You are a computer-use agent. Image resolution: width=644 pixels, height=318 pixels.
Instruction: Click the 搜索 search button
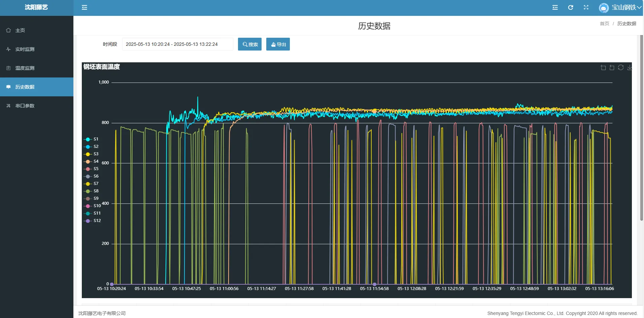pyautogui.click(x=249, y=44)
